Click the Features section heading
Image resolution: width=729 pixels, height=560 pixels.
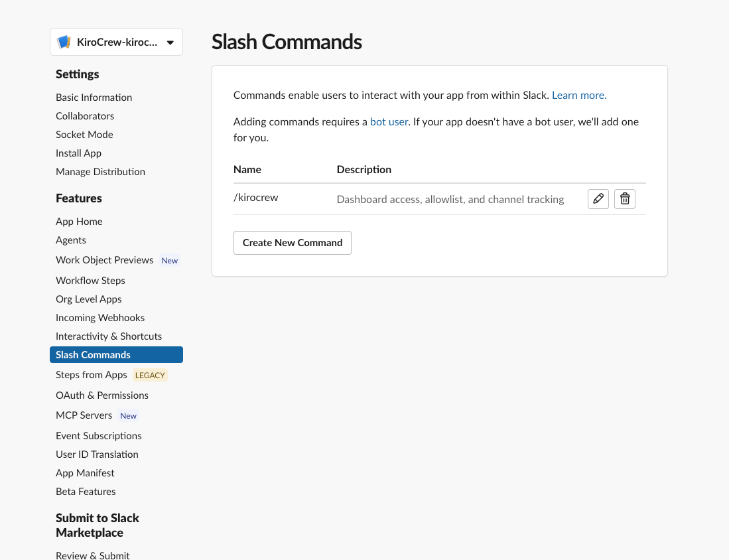point(78,198)
